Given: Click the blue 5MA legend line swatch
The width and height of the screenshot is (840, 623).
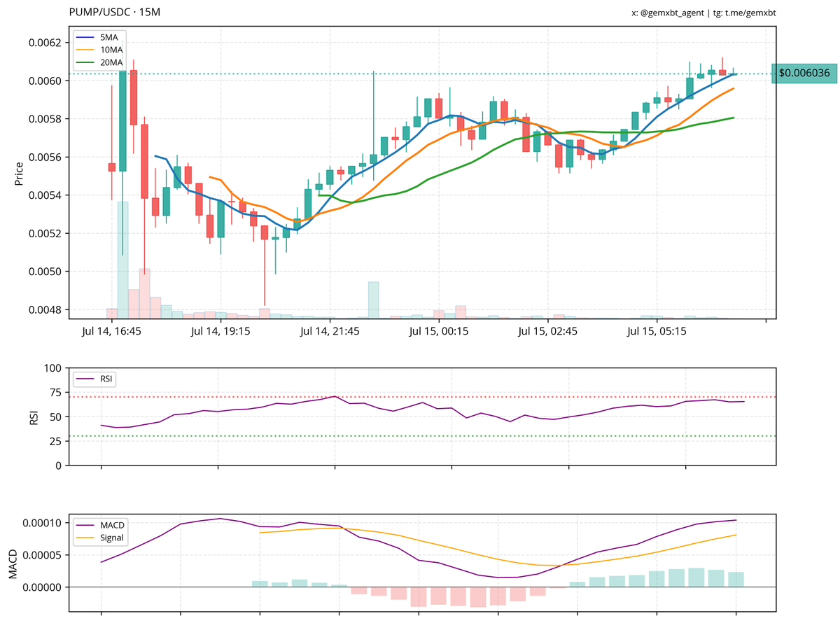Looking at the screenshot, I should [85, 36].
